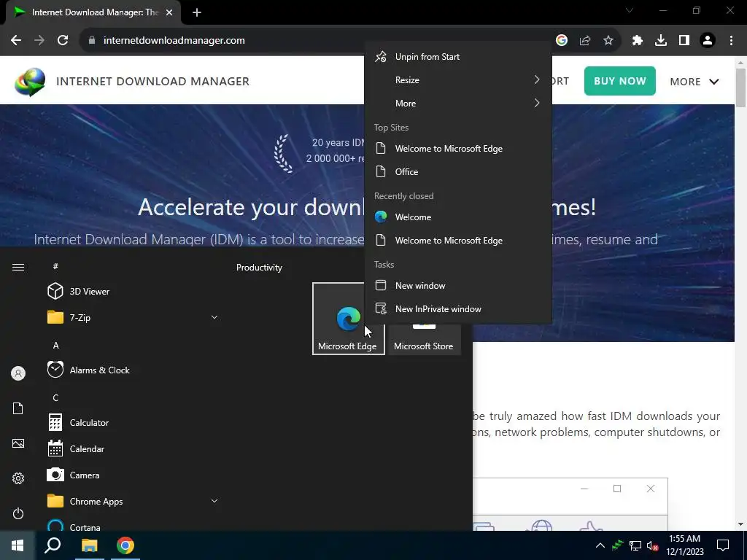Open network status tray icon

[635, 545]
